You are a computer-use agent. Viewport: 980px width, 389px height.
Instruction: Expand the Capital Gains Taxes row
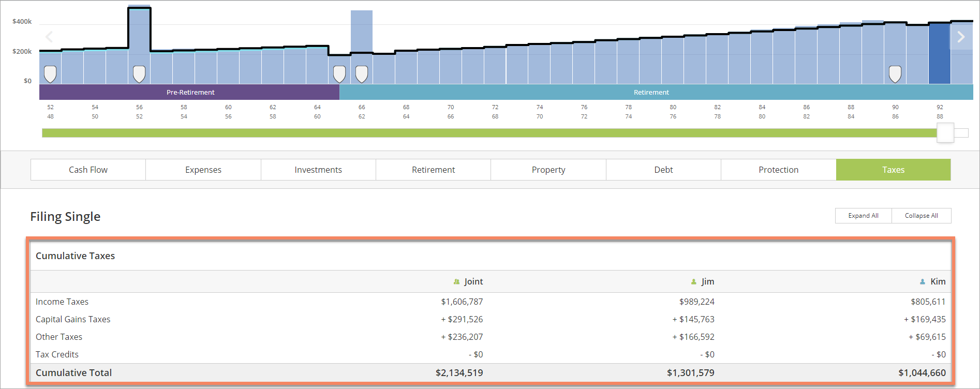(x=73, y=319)
